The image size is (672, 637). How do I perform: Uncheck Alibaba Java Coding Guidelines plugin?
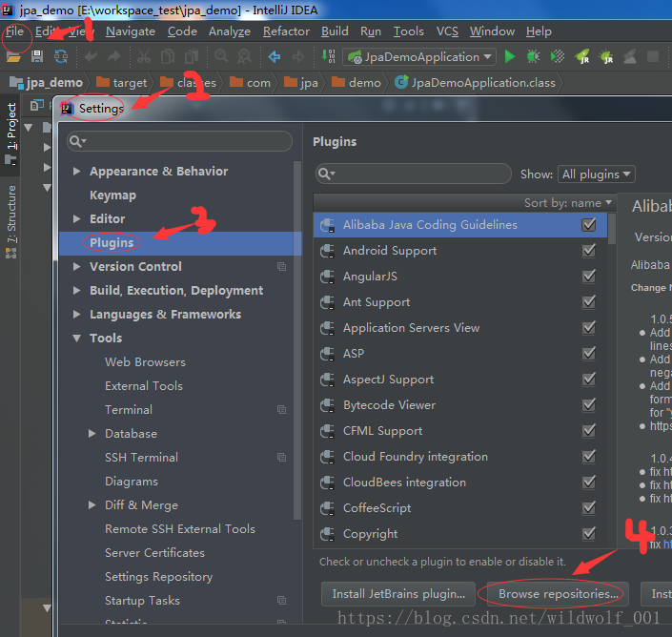click(588, 225)
